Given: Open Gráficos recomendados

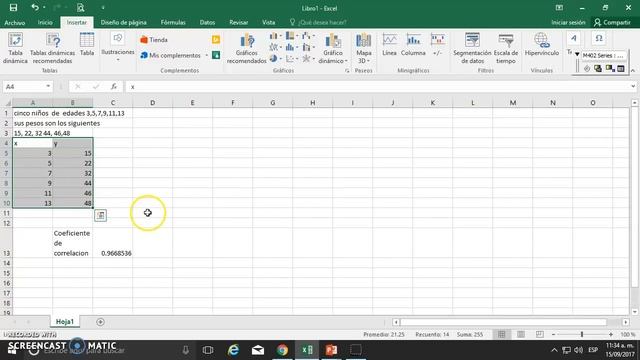Looking at the screenshot, I should [247, 48].
